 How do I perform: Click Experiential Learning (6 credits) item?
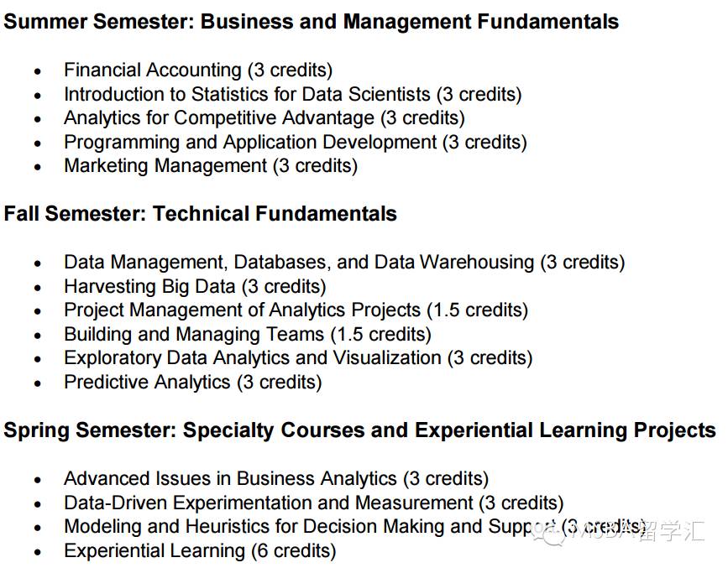coord(200,551)
